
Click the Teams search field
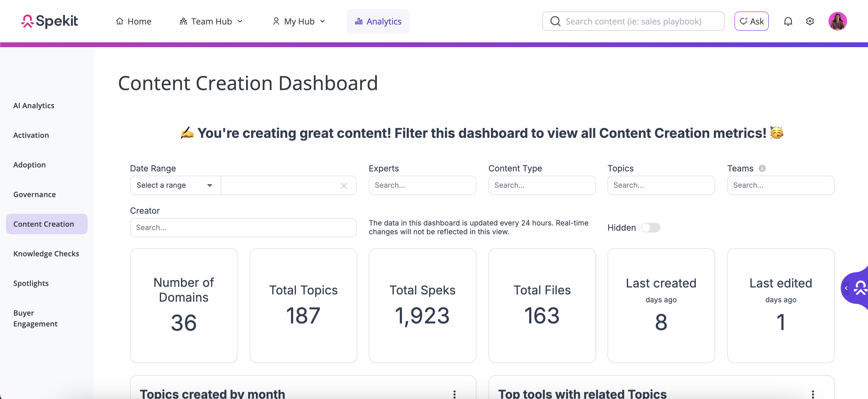pyautogui.click(x=781, y=185)
